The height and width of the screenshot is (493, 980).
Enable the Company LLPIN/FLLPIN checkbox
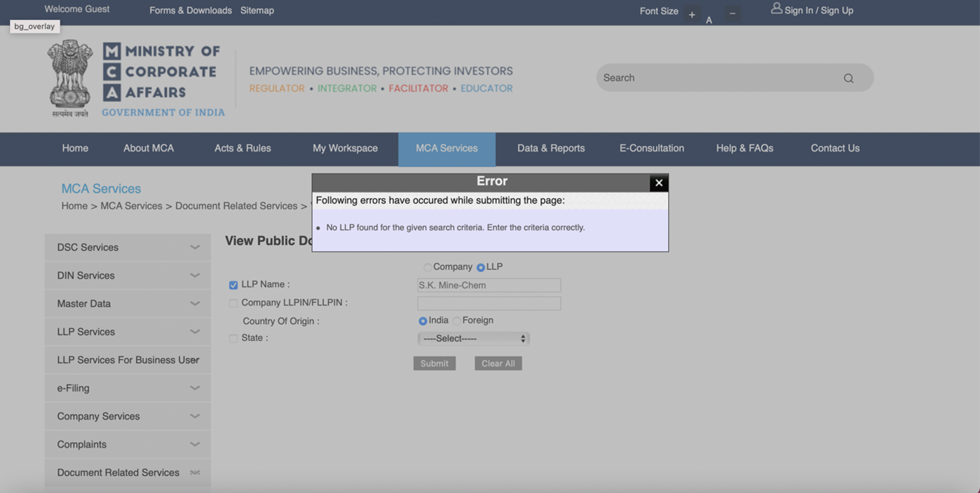pos(233,303)
